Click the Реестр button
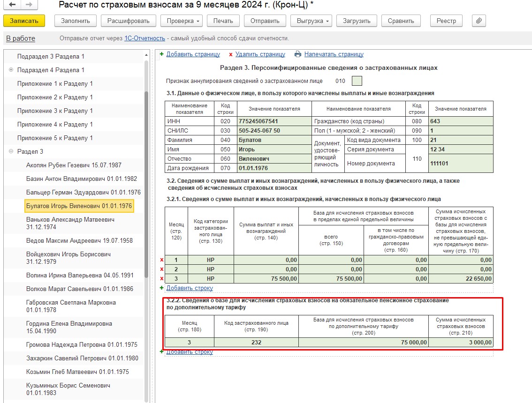This screenshot has width=532, height=403. 447,21
